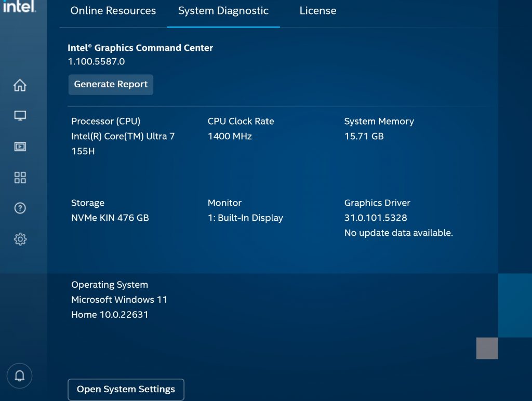The image size is (532, 401).
Task: Click the Built-In Display monitor entry
Action: [x=245, y=218]
